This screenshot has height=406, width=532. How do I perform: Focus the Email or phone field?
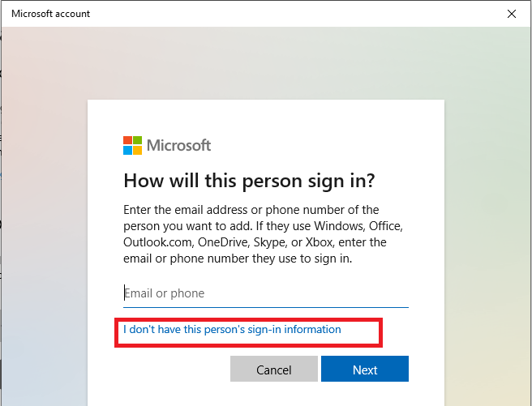click(x=265, y=293)
